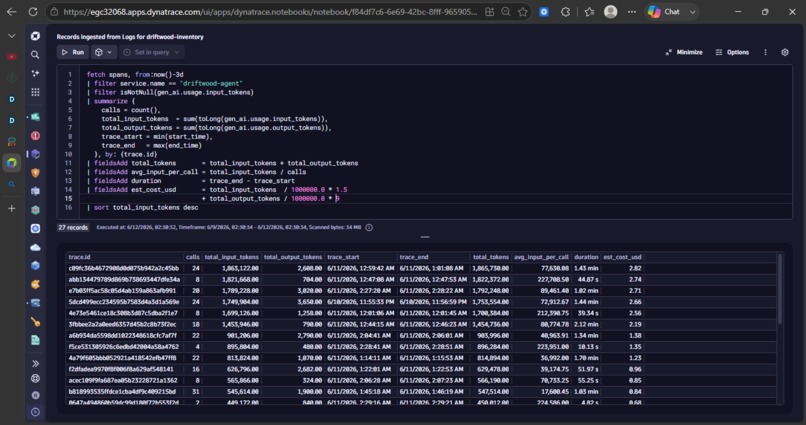
Task: Click the info icon next to scanned bytes
Action: tap(369, 227)
